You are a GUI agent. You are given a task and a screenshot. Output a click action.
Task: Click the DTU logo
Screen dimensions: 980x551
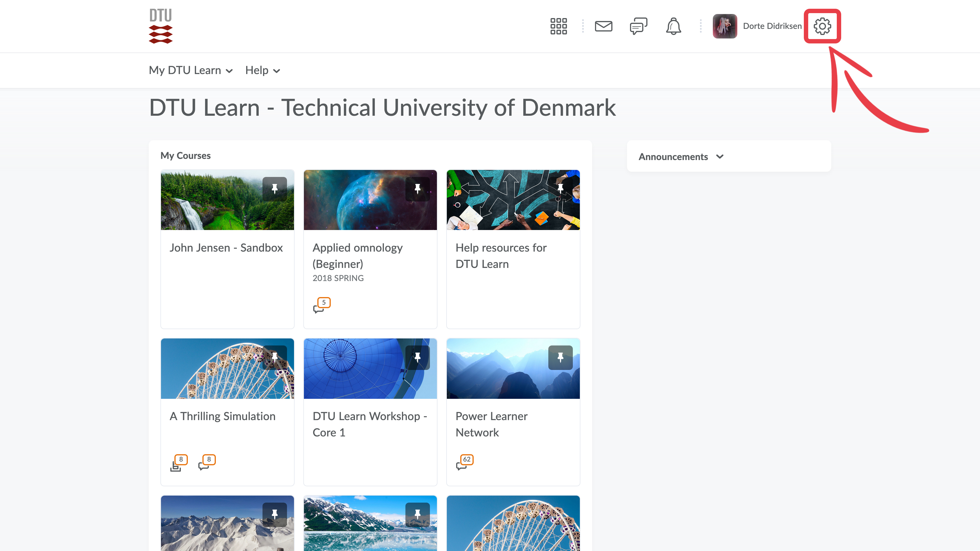[160, 26]
